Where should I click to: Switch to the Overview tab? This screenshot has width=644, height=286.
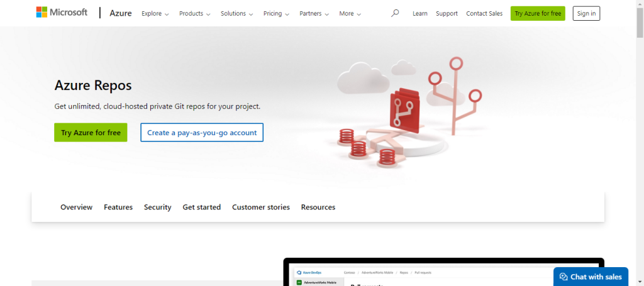[76, 207]
